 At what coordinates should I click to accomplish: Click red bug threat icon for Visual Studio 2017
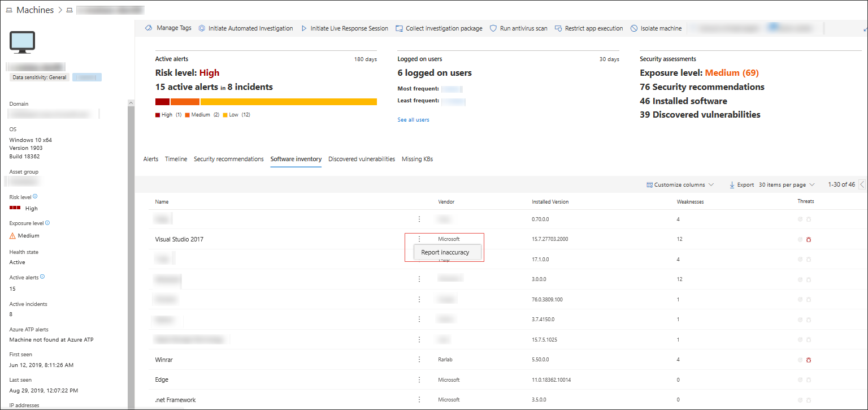[809, 239]
